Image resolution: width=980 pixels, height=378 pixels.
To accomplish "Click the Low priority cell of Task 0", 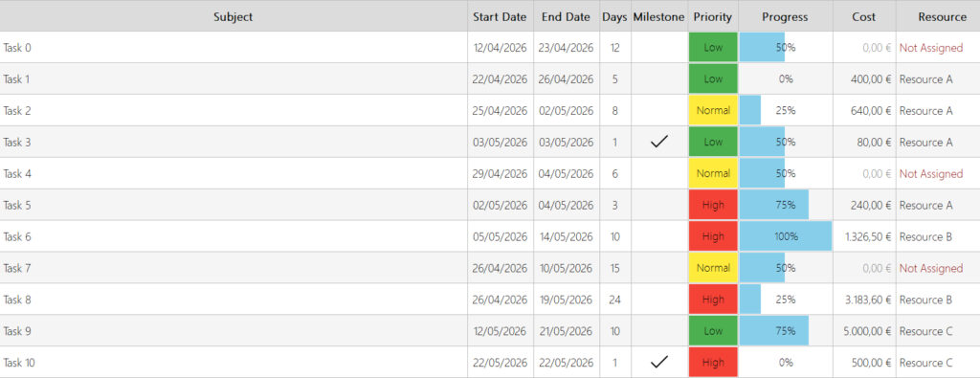I will [713, 48].
